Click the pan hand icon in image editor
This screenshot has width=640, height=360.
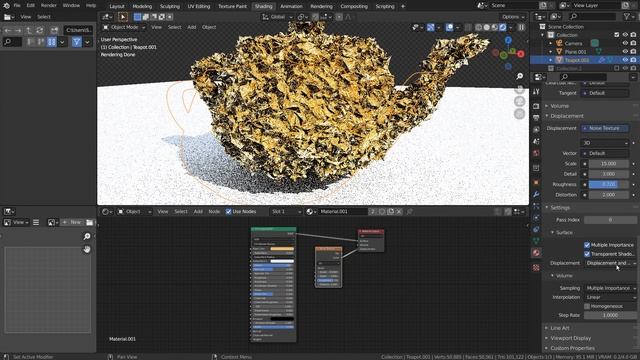[x=87, y=249]
